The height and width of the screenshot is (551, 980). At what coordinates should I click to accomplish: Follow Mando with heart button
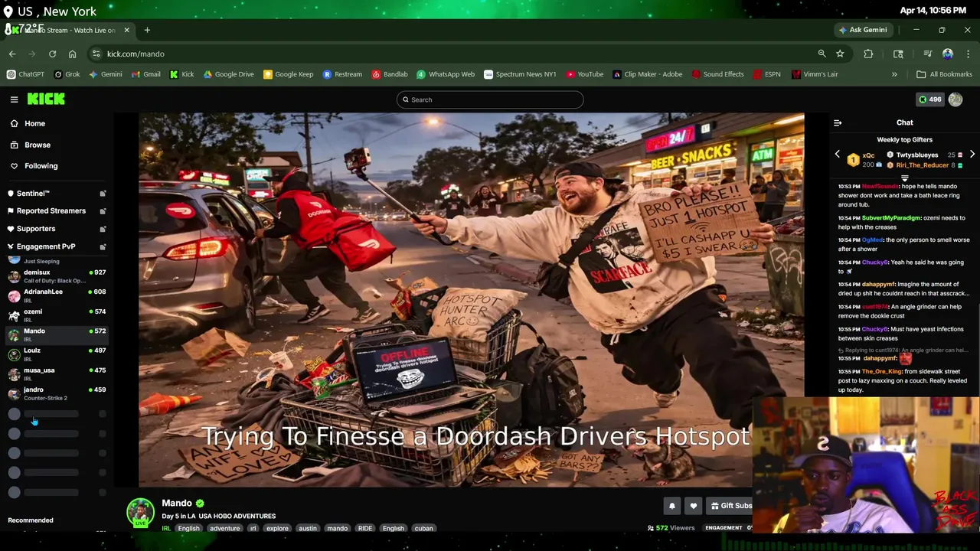pyautogui.click(x=693, y=506)
